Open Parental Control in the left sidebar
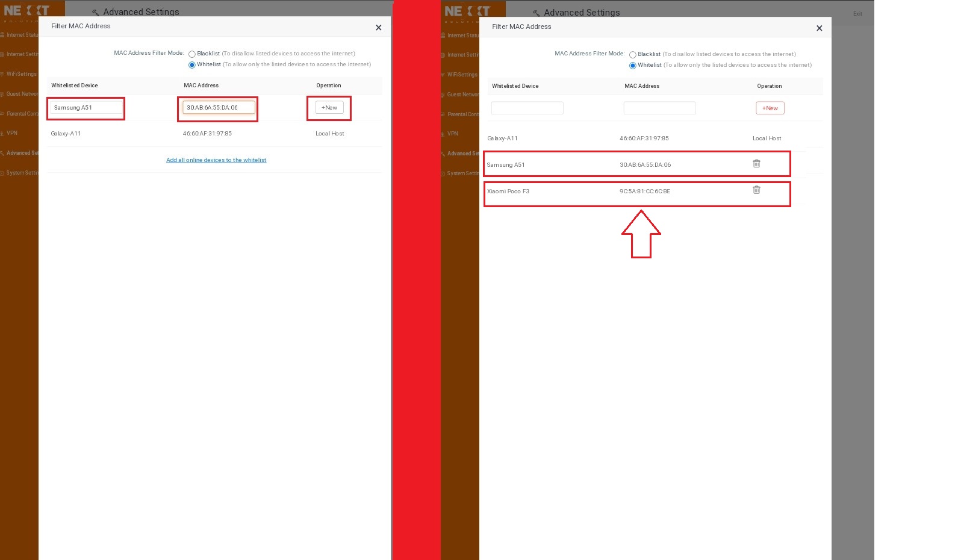Viewport: 955px width, 560px height. click(x=22, y=114)
